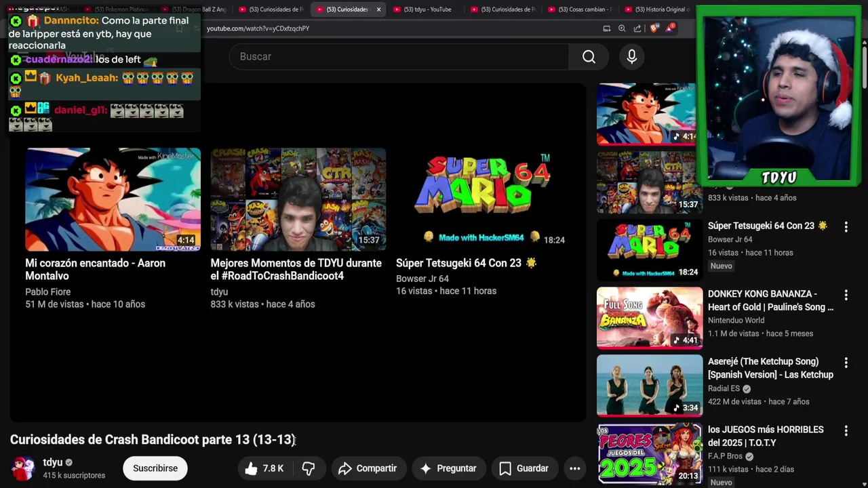Open options menu for Súper Tetsugeki sidebar video
Viewport: 868px width, 488px height.
846,226
